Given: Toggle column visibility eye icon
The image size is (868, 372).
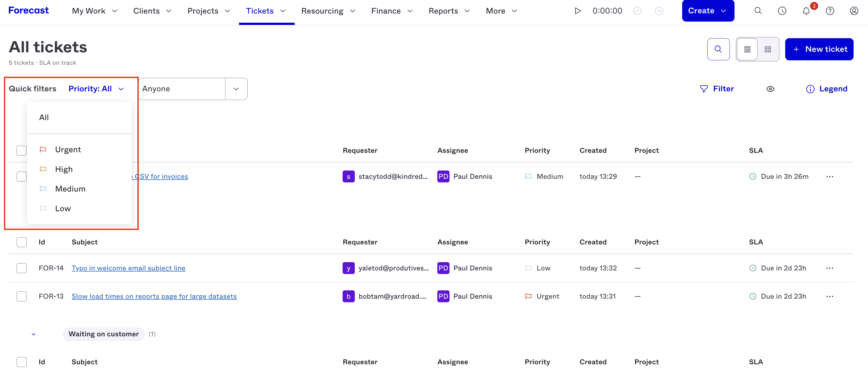Looking at the screenshot, I should pyautogui.click(x=770, y=89).
